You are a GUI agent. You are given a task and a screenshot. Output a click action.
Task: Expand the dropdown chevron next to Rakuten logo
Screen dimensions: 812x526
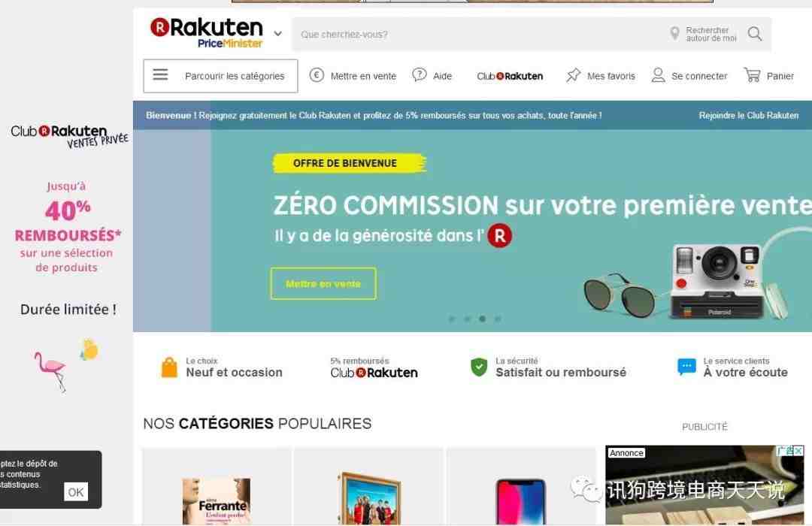[277, 34]
